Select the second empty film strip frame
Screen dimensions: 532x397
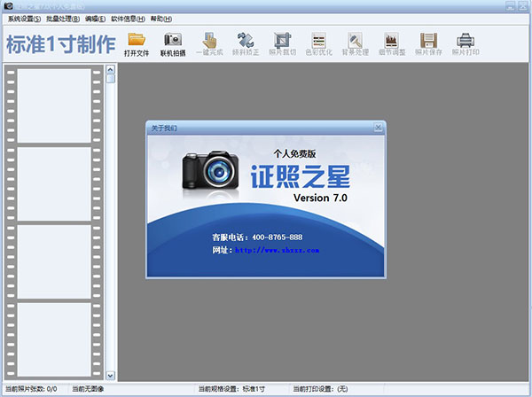(54, 183)
